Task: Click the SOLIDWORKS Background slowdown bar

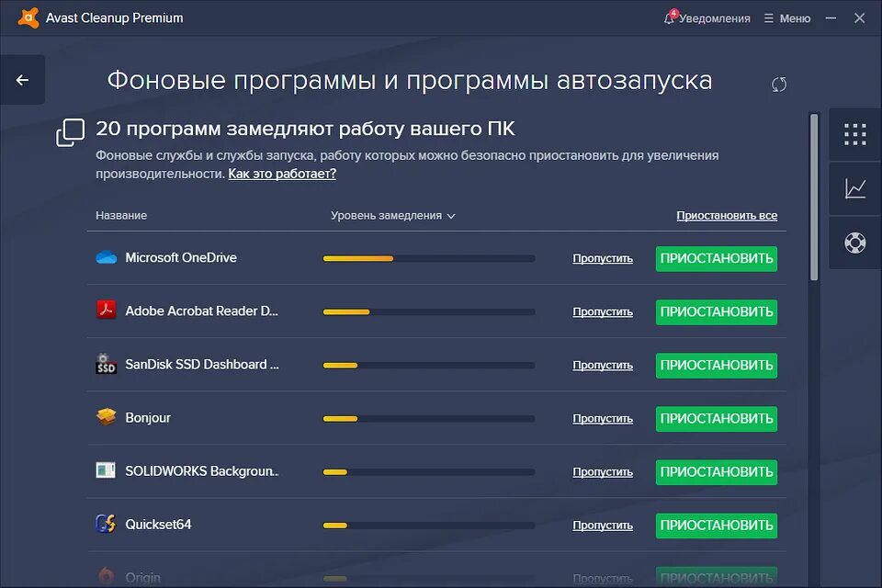Action: coord(429,472)
